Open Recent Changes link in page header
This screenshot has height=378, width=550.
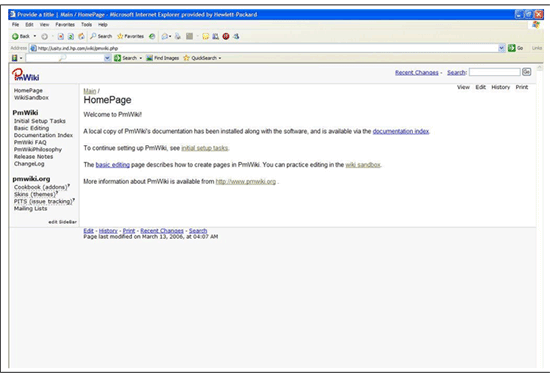coord(417,73)
